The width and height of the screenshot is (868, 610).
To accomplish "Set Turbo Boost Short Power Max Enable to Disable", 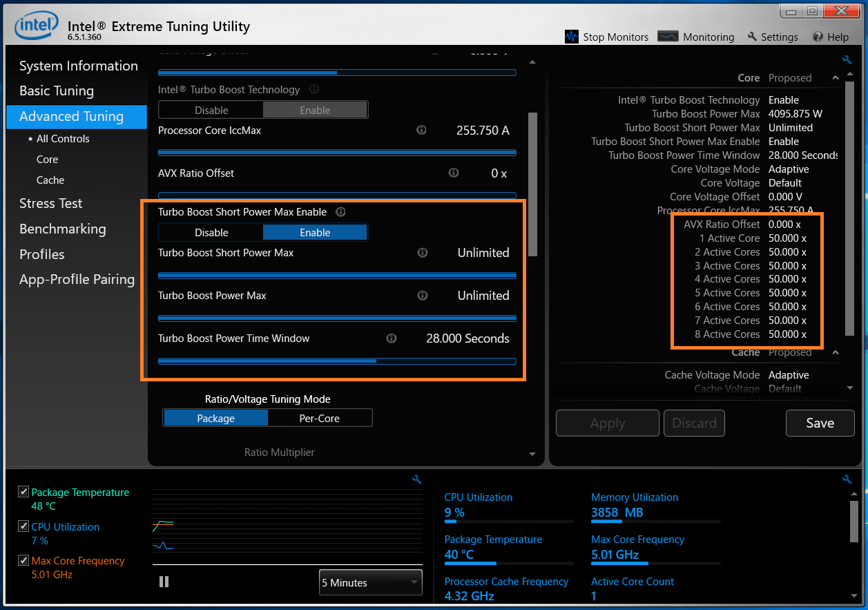I will pos(211,233).
